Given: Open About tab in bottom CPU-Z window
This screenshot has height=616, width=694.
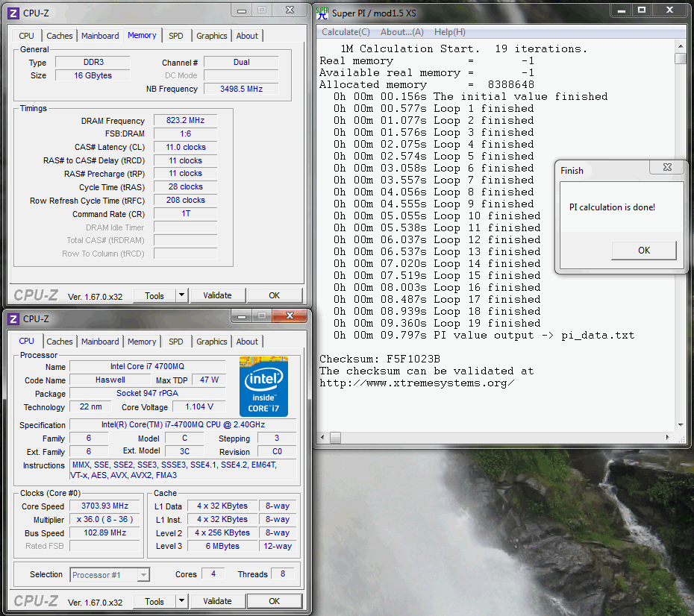Looking at the screenshot, I should (x=247, y=342).
